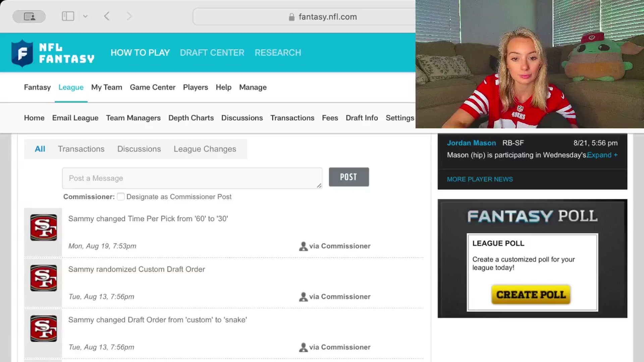This screenshot has height=362, width=644.
Task: Click the Create Poll button
Action: click(x=531, y=295)
